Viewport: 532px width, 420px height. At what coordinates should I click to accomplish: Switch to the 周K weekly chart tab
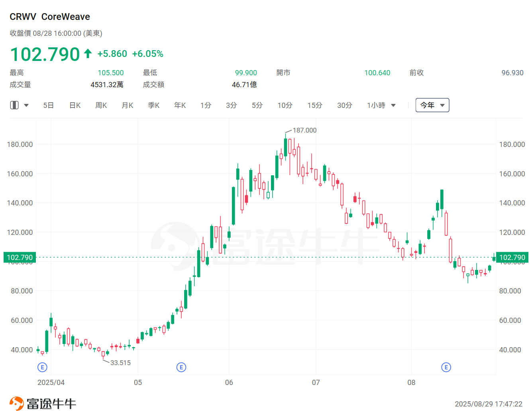point(101,105)
